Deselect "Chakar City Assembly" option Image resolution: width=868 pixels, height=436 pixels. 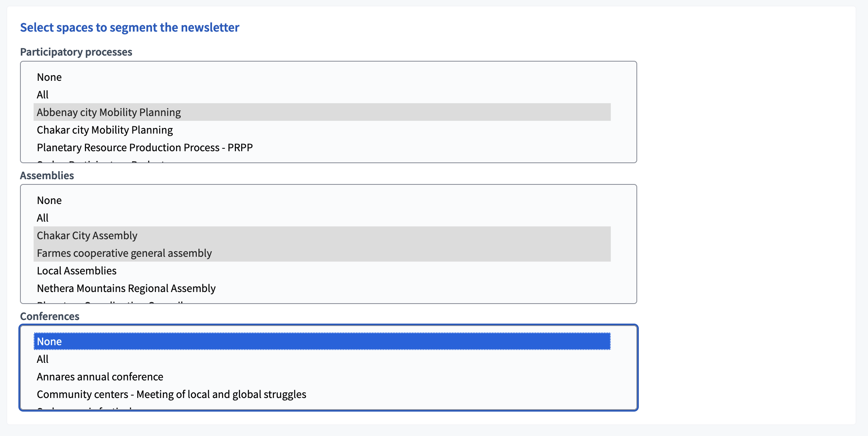[x=87, y=236]
